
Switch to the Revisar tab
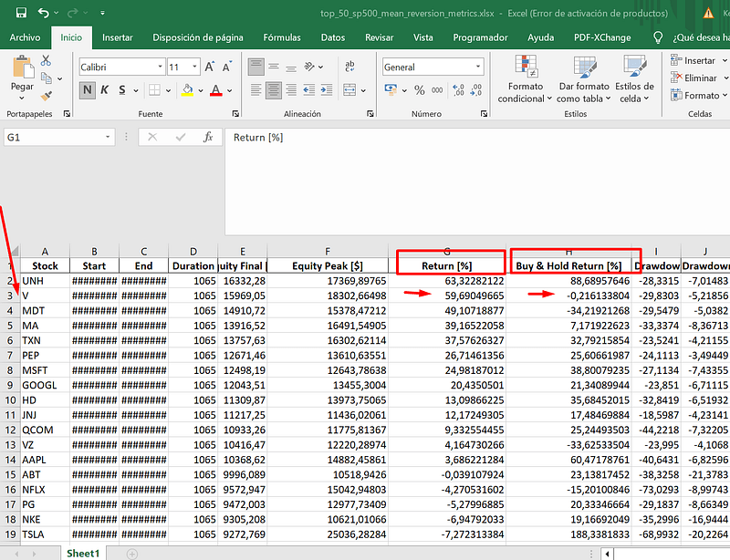pyautogui.click(x=379, y=37)
